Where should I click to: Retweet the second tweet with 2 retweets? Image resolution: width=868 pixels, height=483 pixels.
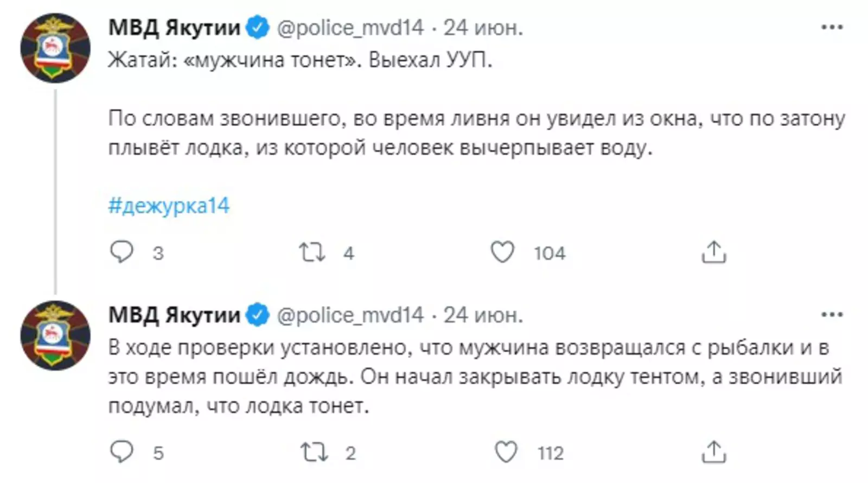(314, 452)
